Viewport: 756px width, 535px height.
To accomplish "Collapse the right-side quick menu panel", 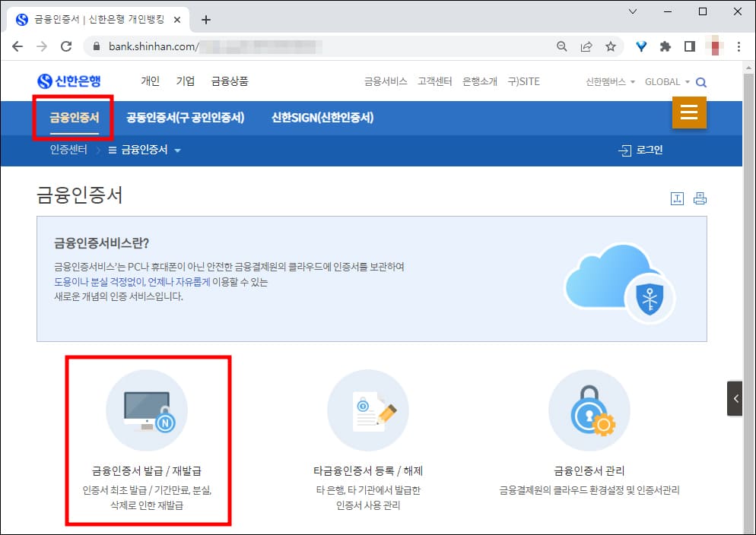I will pos(735,397).
